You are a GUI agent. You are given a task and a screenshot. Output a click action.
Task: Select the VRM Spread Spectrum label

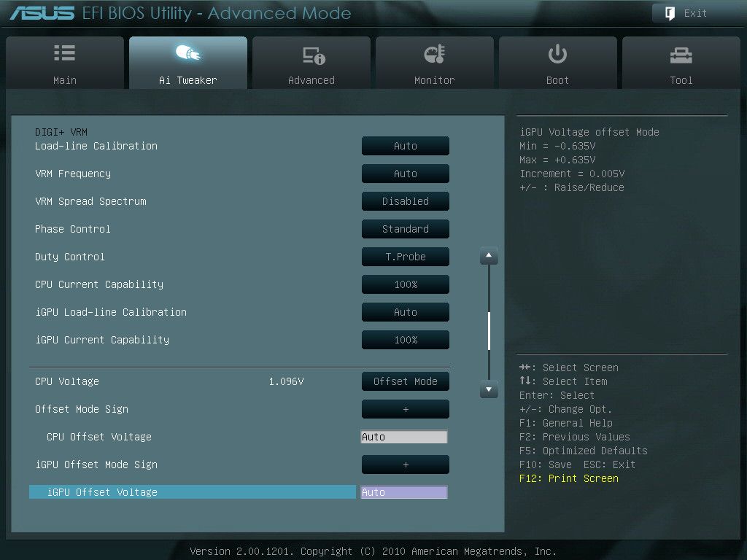[x=90, y=201]
